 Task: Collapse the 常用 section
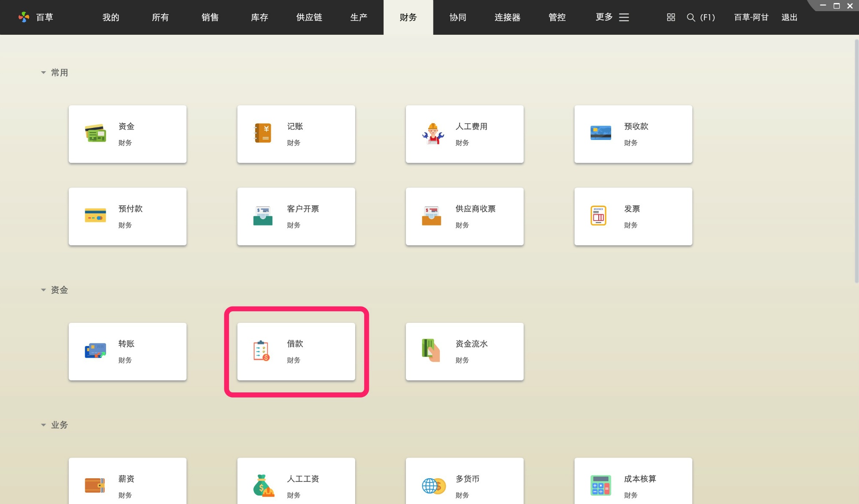[x=43, y=73]
